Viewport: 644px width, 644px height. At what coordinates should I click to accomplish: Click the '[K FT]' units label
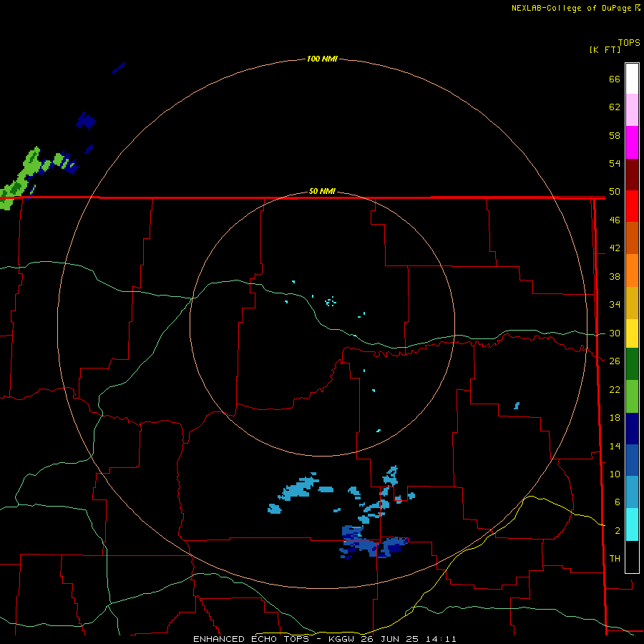tap(605, 49)
